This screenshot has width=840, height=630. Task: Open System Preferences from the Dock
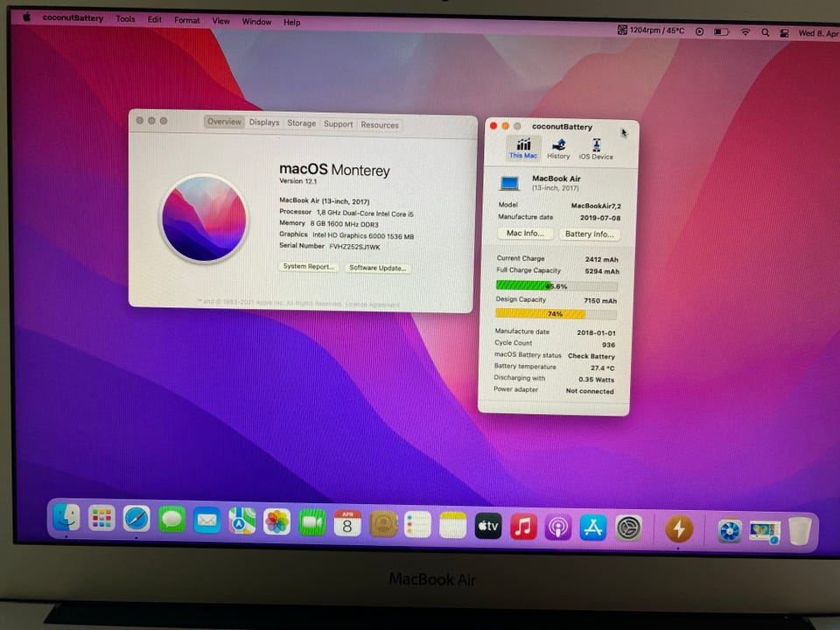[628, 528]
